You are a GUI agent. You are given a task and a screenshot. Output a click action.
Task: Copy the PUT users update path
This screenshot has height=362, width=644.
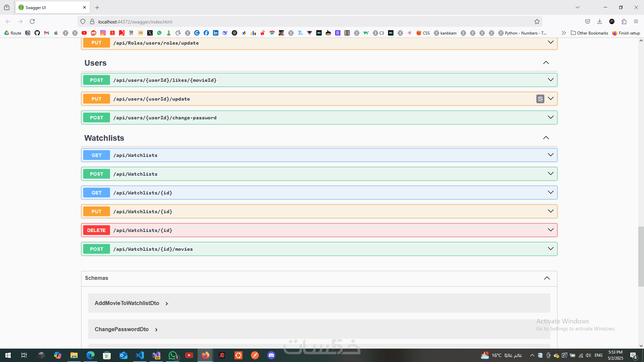coord(540,99)
